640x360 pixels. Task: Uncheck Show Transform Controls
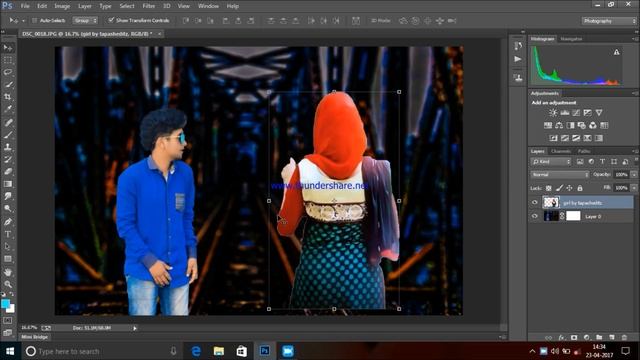[111, 20]
